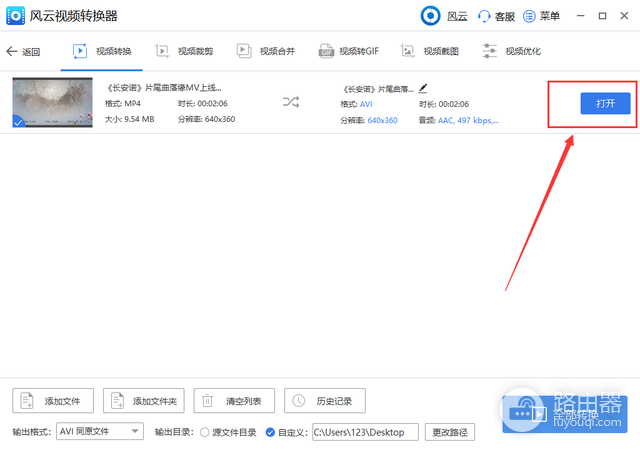The image size is (640, 450).
Task: Select the 源文件目录 radio button
Action: pyautogui.click(x=204, y=432)
